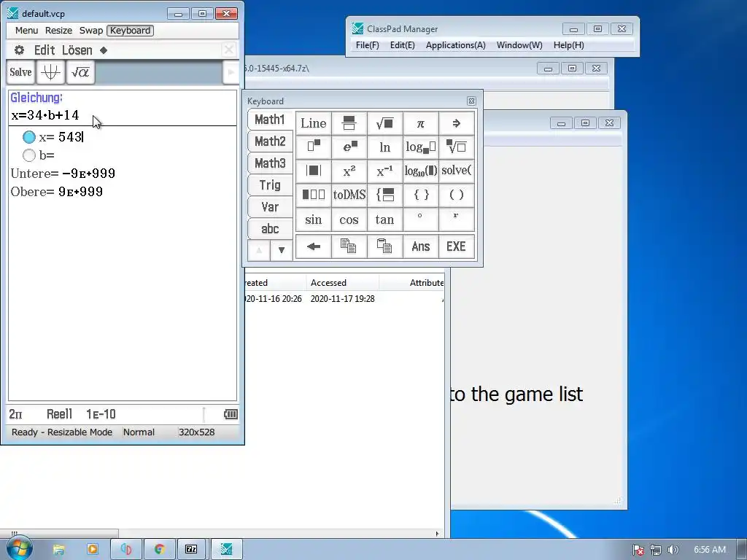Click the ln key
The image size is (747, 560).
(385, 147)
